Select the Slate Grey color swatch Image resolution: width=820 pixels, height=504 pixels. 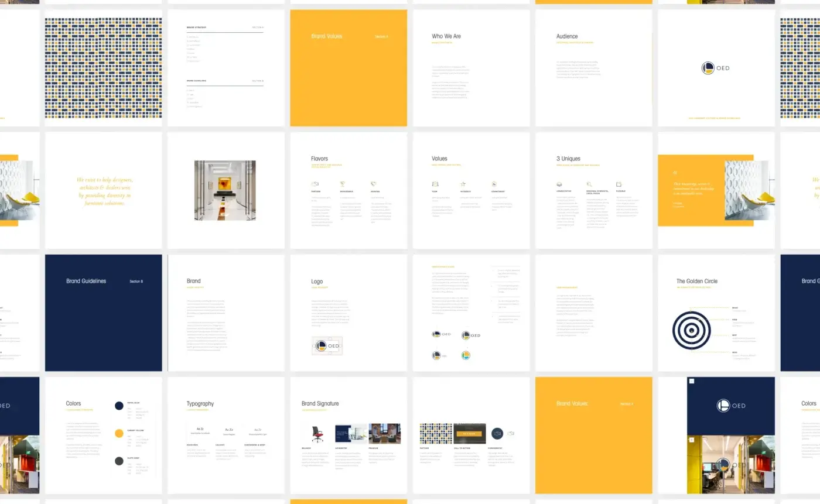pyautogui.click(x=119, y=461)
